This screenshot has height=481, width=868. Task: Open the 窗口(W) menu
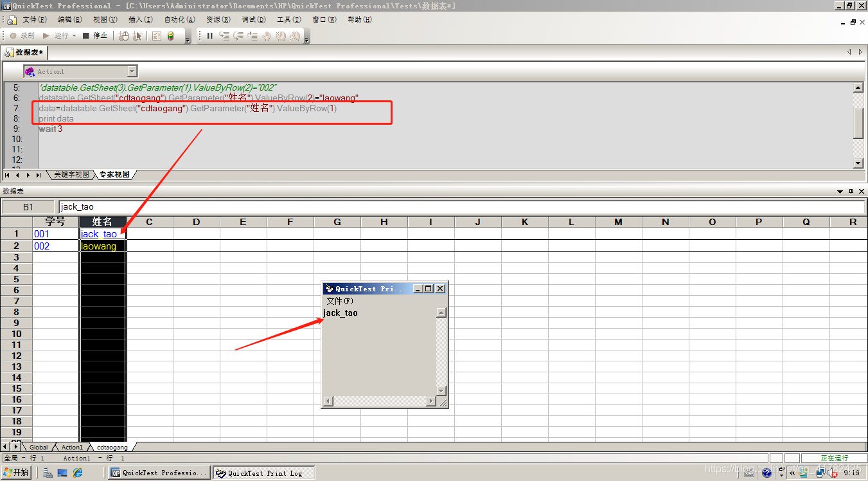click(x=324, y=20)
